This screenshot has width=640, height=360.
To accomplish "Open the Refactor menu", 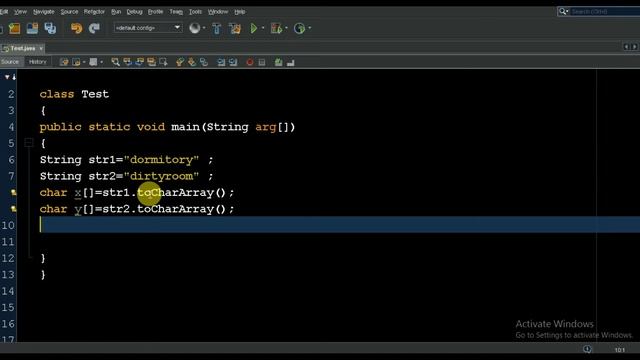I will (94, 11).
